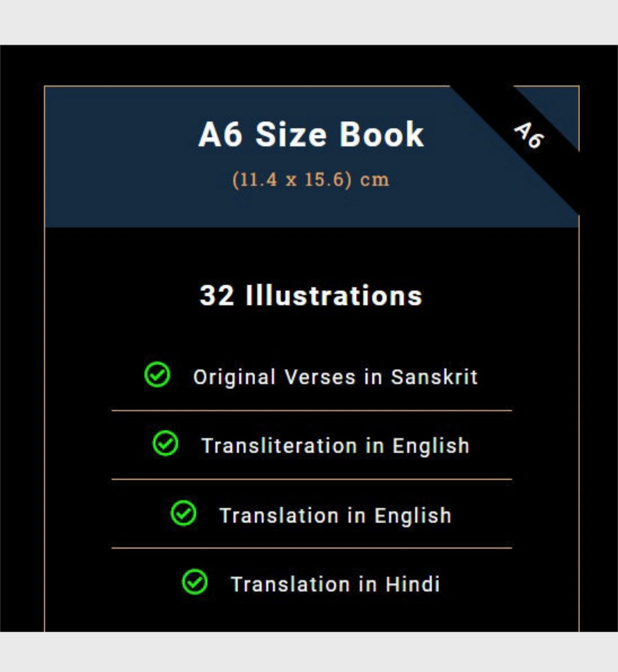
Task: Select the "Transliteration in English" text
Action: 335,446
